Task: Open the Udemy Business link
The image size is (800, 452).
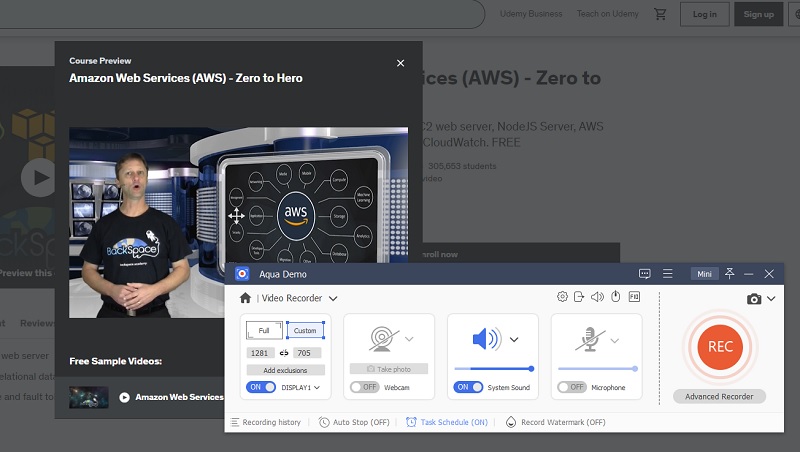Action: [531, 14]
